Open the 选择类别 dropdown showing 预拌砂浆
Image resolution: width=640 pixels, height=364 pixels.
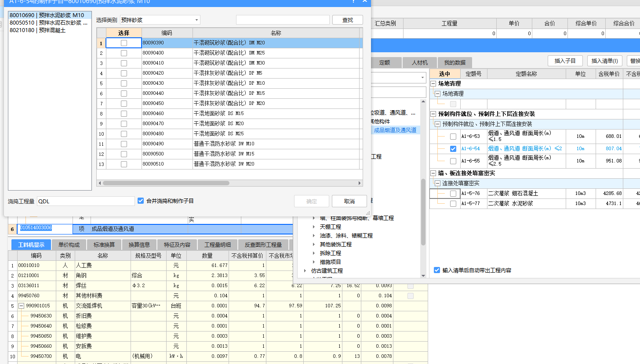point(160,20)
